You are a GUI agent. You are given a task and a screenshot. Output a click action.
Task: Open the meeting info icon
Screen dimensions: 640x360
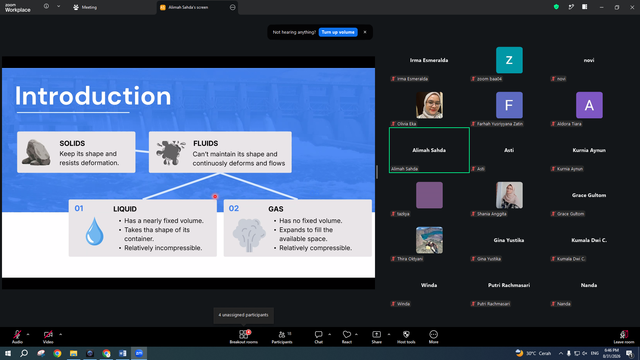pyautogui.click(x=47, y=7)
